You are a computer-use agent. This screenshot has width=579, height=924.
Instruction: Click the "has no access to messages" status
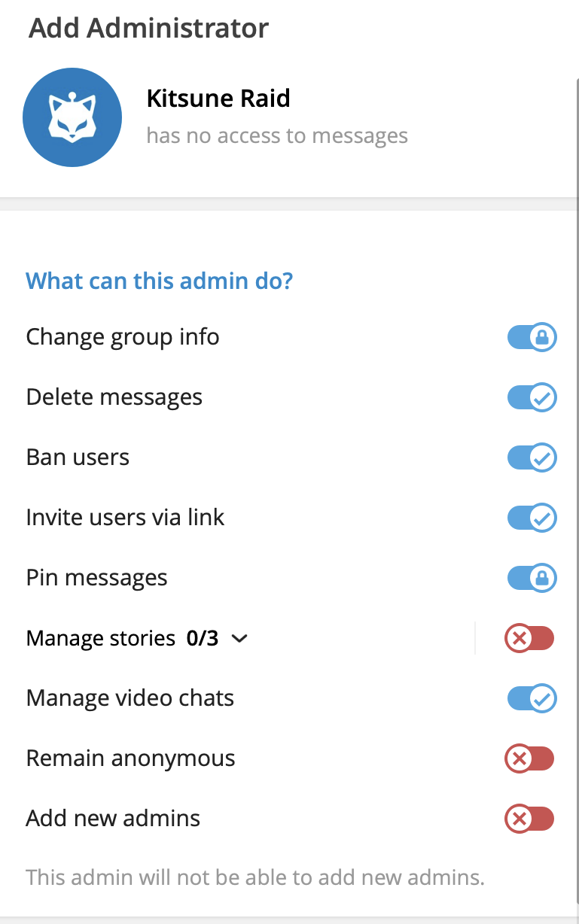pyautogui.click(x=277, y=136)
